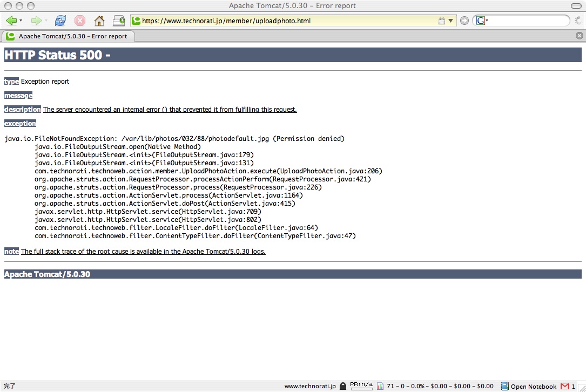The height and width of the screenshot is (392, 586).
Task: Click the FileOutputStream.open(Native Method) line
Action: click(x=118, y=147)
